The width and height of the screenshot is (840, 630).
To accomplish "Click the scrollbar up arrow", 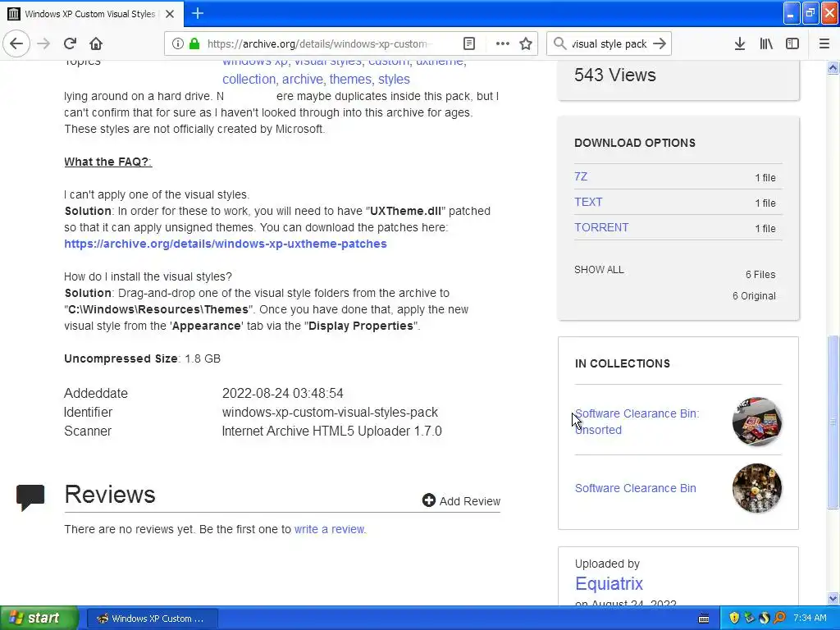I will point(833,67).
